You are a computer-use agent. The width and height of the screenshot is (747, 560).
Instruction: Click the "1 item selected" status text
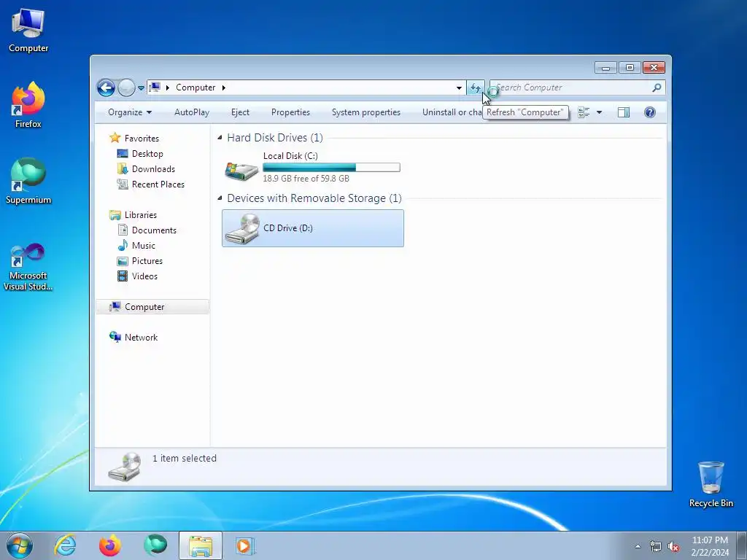[185, 459]
